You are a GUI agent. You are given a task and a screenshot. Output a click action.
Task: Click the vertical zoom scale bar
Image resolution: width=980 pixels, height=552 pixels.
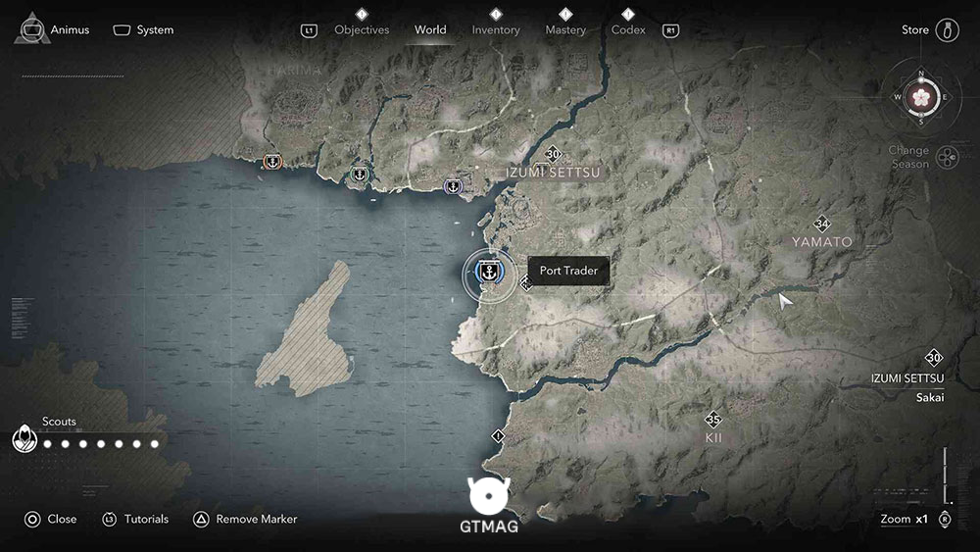[x=947, y=476]
